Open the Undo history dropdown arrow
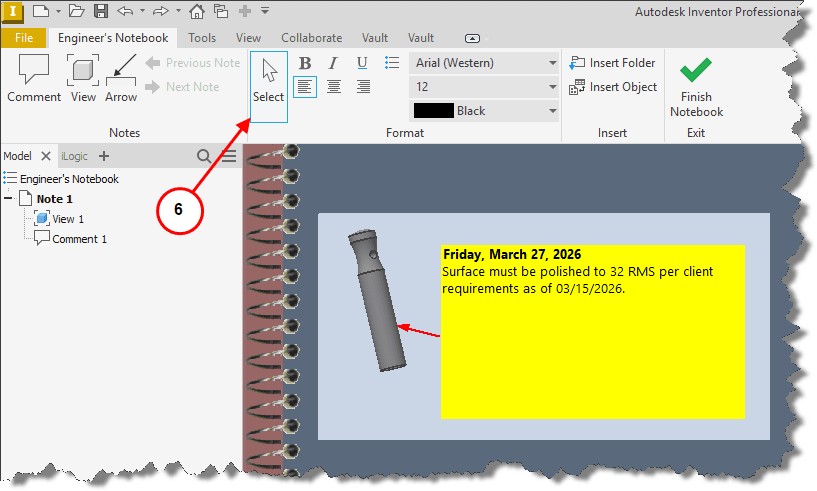Viewport: 817px width, 491px height. click(x=142, y=11)
